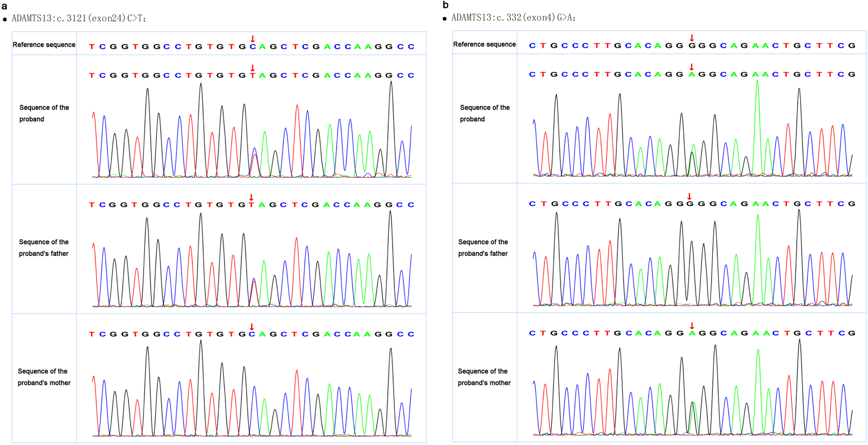Click the proband's chromatogram trace in panel a
Screen dimensions: 868x445
[252, 129]
